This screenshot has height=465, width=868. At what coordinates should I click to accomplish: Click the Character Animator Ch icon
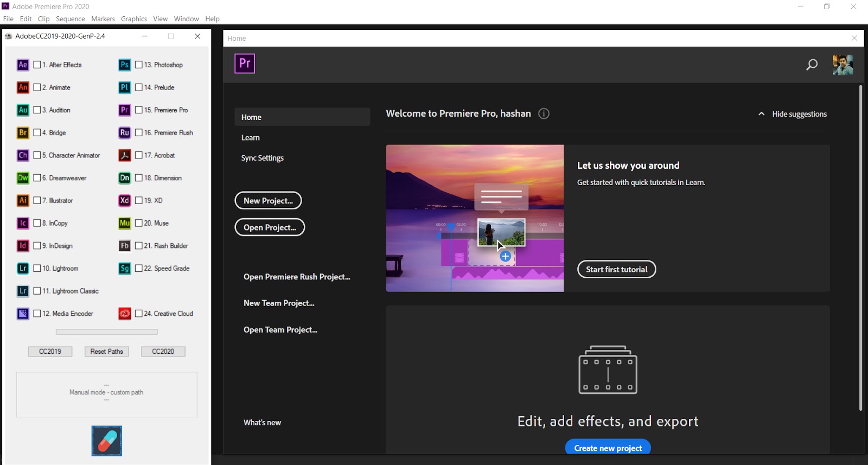[23, 155]
